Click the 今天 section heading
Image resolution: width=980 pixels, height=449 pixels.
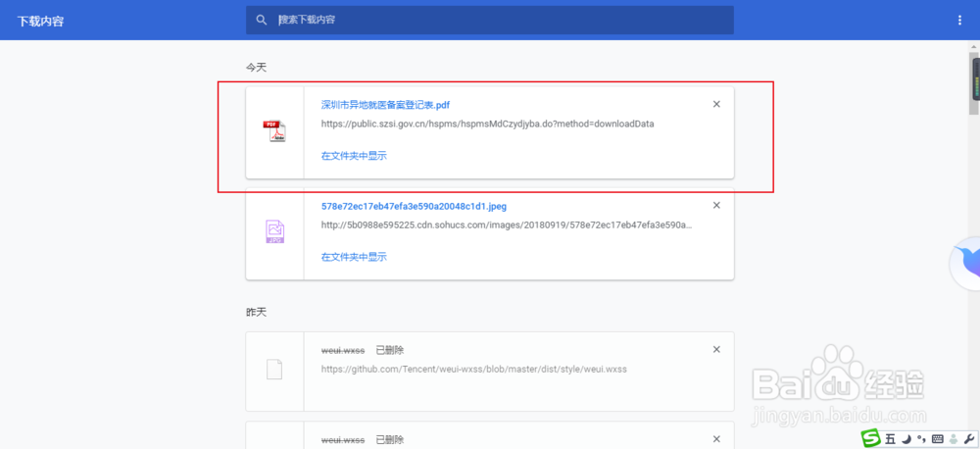256,67
